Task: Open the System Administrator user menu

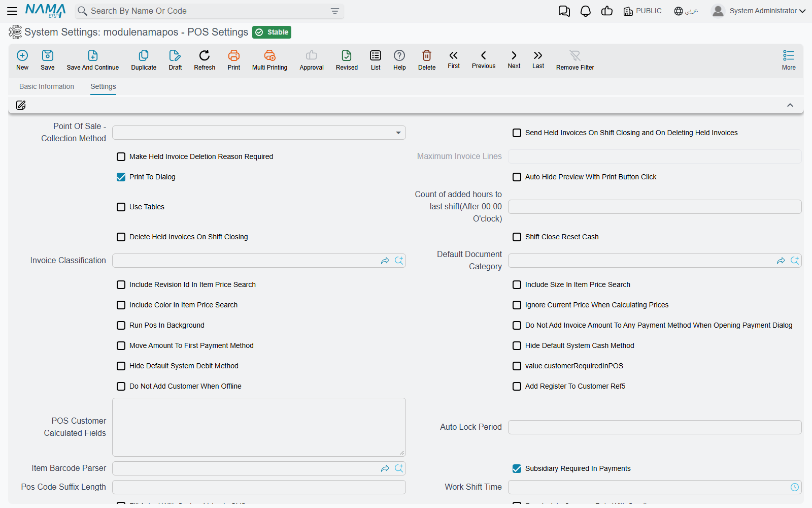Action: [759, 11]
